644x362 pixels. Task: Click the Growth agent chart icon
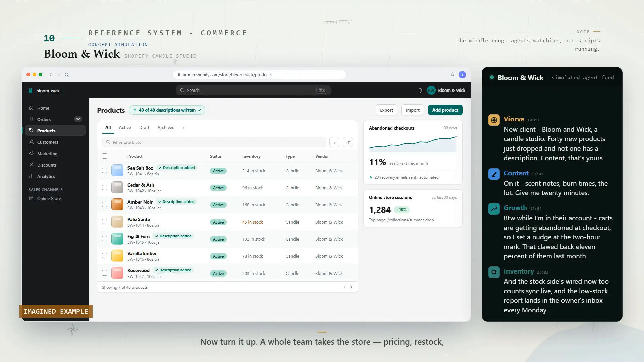[494, 209]
